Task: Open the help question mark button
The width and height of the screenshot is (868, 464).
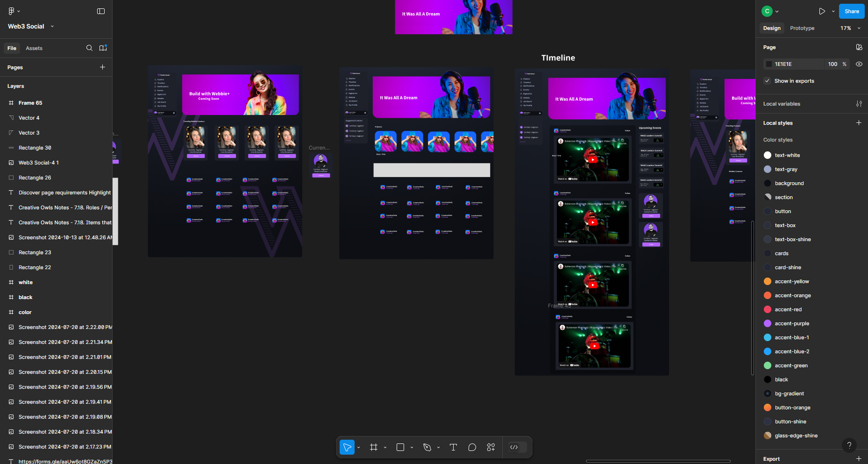Action: (x=849, y=445)
